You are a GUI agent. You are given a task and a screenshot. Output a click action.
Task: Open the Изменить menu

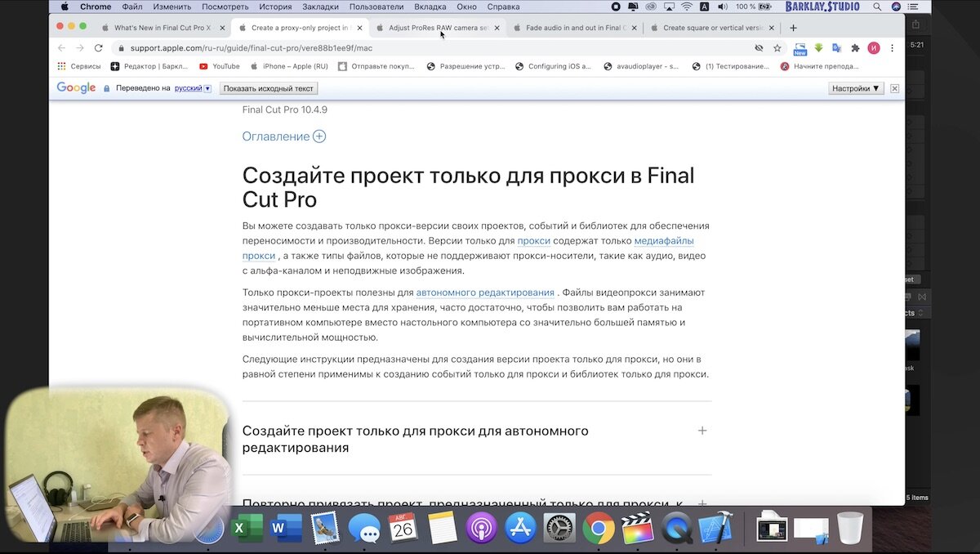coord(172,7)
